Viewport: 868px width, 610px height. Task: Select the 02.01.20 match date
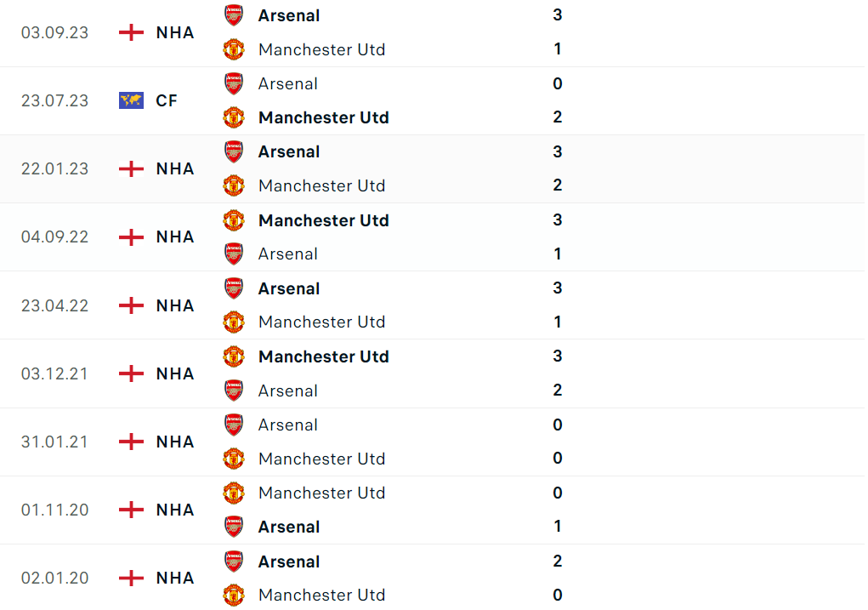(54, 578)
